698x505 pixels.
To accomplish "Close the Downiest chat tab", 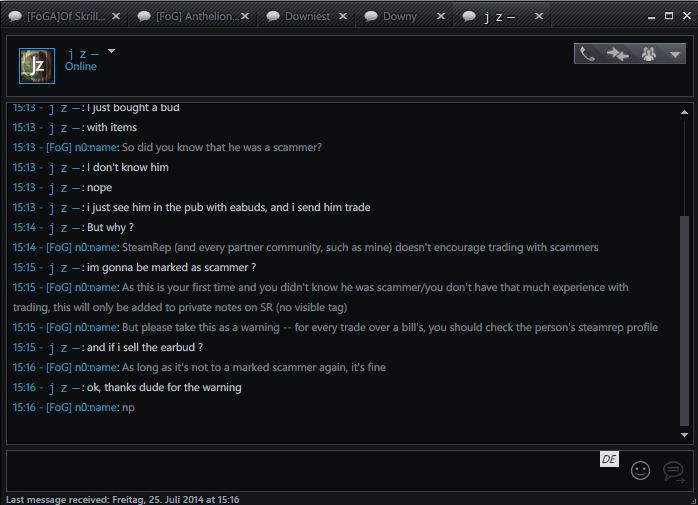I will [344, 17].
